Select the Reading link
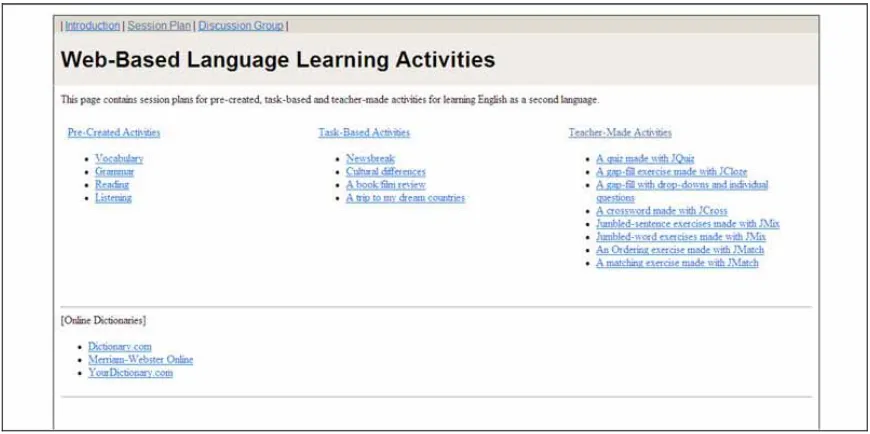Screen dimensions: 870x434 click(112, 185)
